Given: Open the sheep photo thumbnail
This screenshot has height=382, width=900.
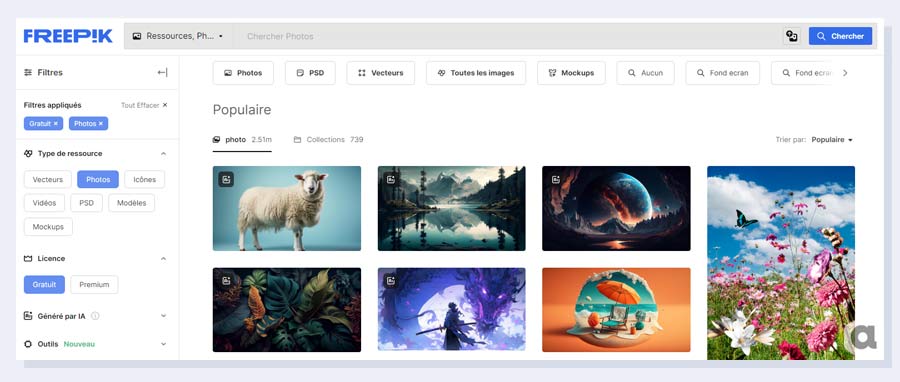Looking at the screenshot, I should pyautogui.click(x=287, y=208).
